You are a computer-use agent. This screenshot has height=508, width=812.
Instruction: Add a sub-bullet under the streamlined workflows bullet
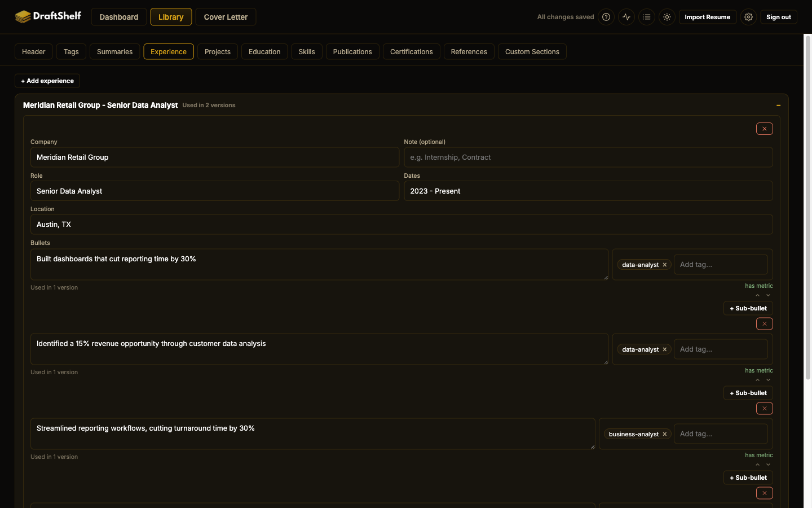pos(748,478)
